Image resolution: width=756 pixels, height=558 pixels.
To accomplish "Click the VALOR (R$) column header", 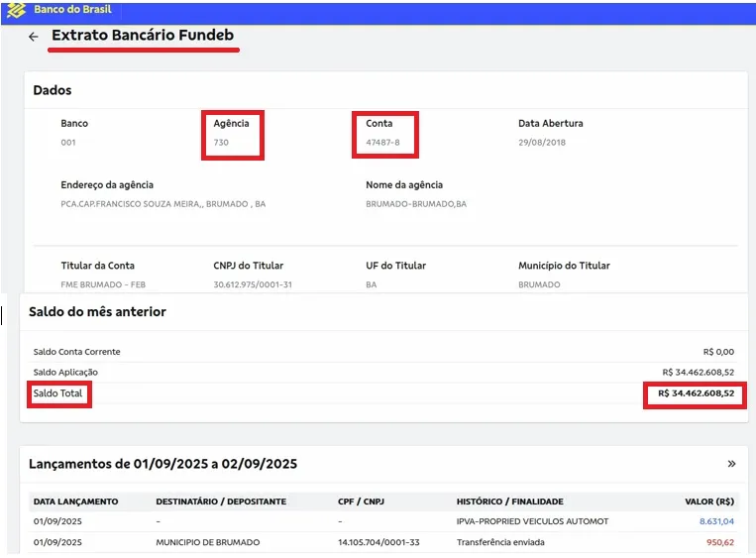I will [709, 502].
